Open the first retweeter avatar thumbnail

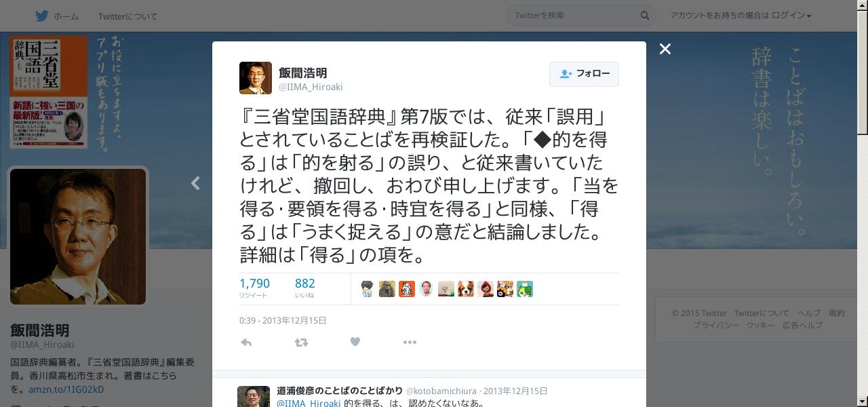(x=367, y=289)
